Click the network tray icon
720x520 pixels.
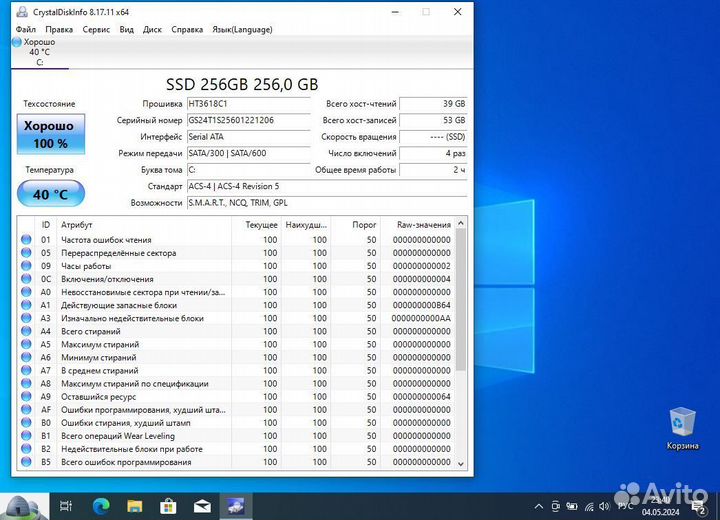589,506
